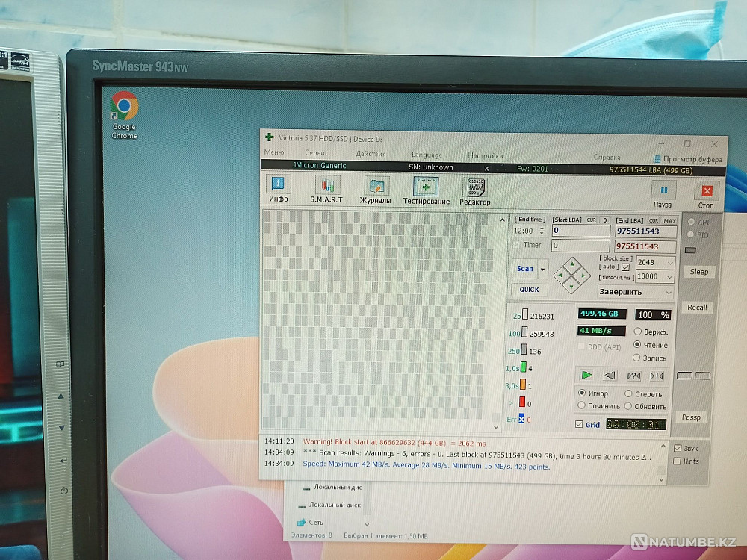
Task: Open the Google Chrome desktop shortcut
Action: 124,115
